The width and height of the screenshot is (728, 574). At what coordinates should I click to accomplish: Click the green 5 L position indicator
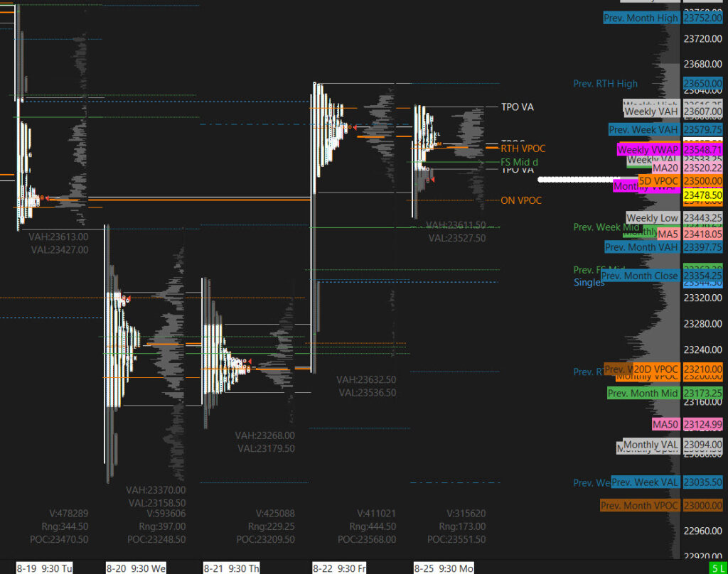717,568
